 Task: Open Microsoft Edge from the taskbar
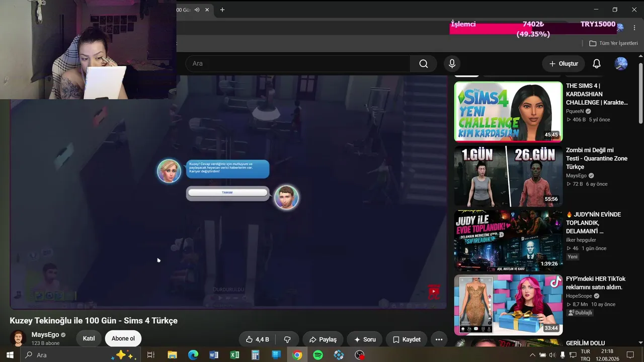tap(193, 355)
